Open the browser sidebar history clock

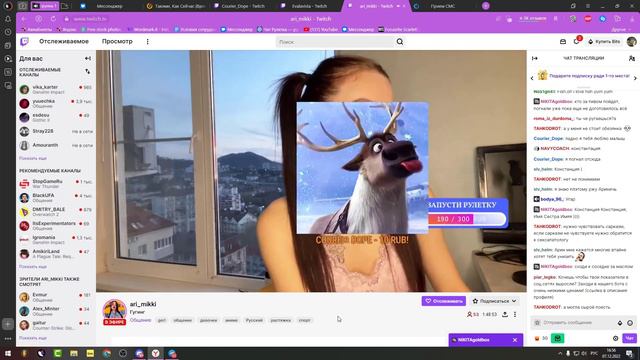pos(8,32)
